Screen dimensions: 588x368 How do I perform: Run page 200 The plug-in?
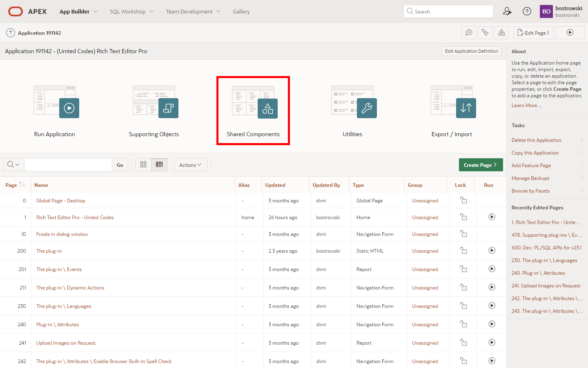[492, 250]
